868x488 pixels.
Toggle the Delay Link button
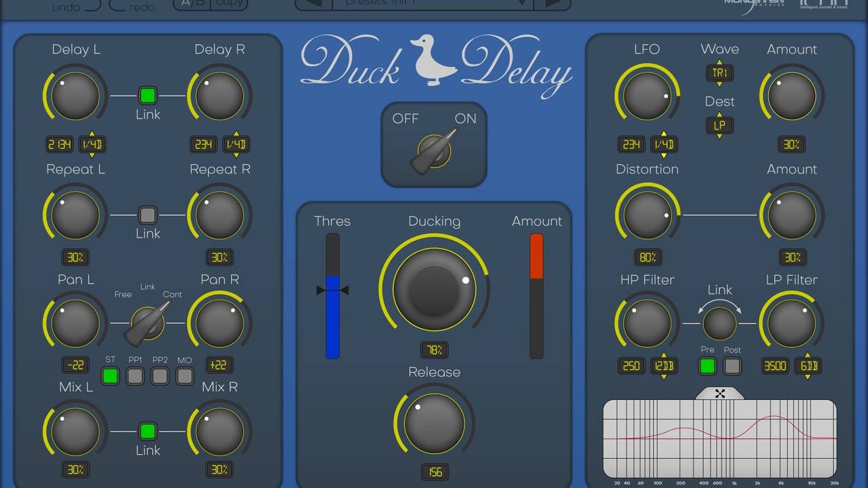pyautogui.click(x=147, y=95)
